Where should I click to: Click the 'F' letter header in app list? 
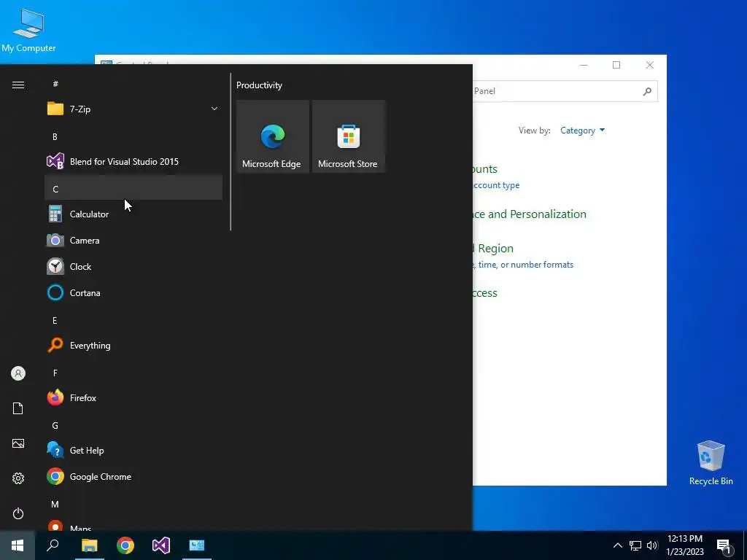click(133, 373)
